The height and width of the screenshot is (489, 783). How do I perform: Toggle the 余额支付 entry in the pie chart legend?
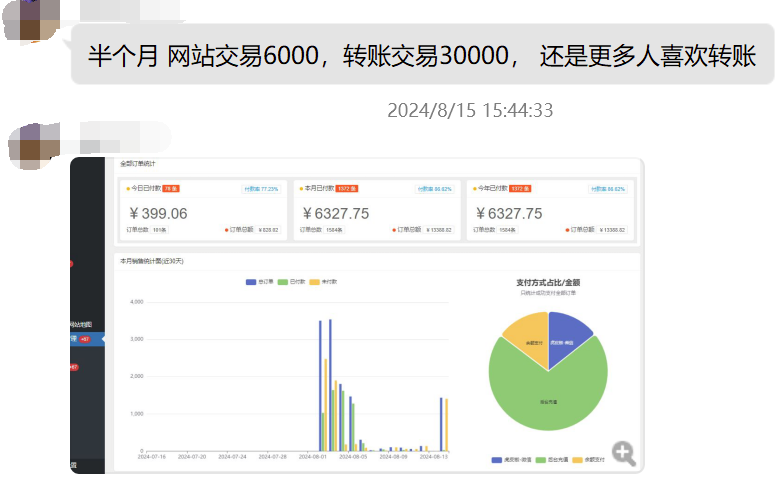tap(589, 459)
